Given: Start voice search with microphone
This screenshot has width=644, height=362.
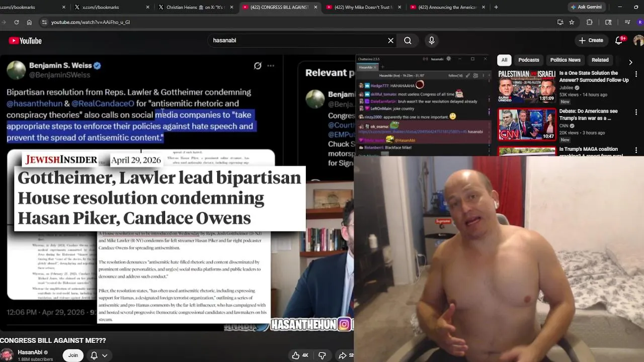Looking at the screenshot, I should [432, 40].
